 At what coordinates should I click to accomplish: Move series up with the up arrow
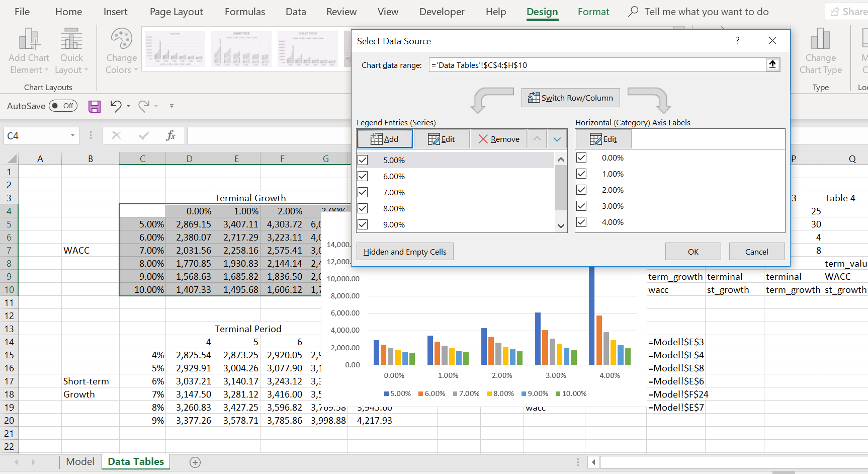[537, 139]
